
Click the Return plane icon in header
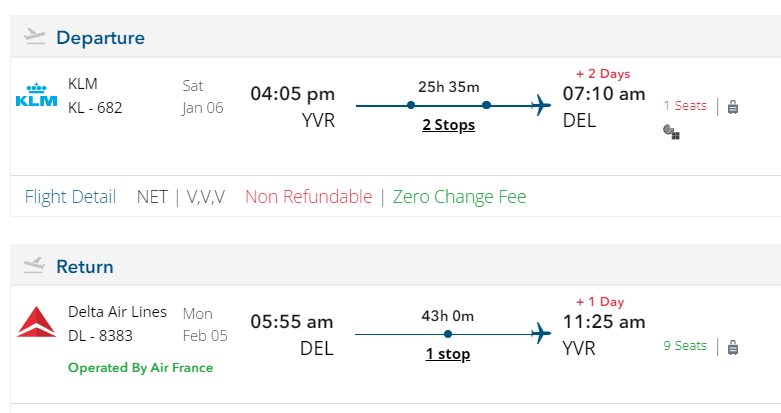[x=35, y=266]
